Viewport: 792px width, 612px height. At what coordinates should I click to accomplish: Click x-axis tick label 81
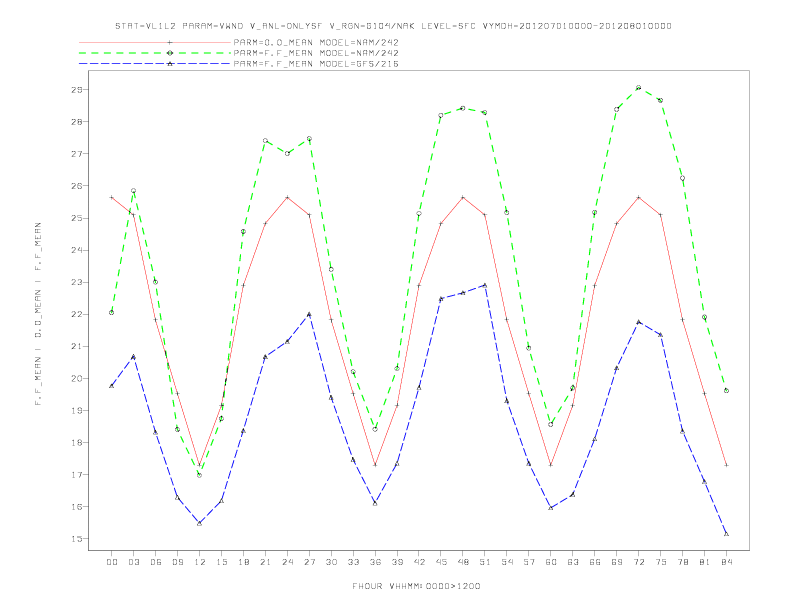[705, 562]
